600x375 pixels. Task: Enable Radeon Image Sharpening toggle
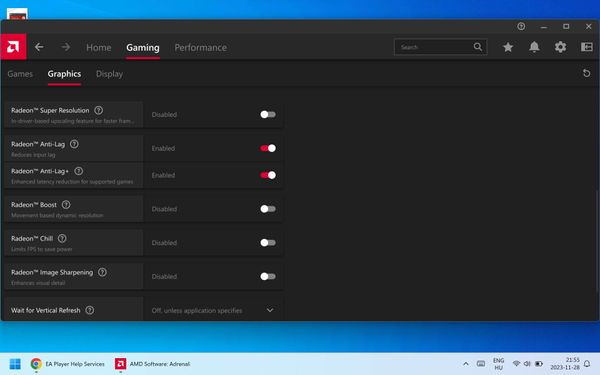pyautogui.click(x=268, y=276)
